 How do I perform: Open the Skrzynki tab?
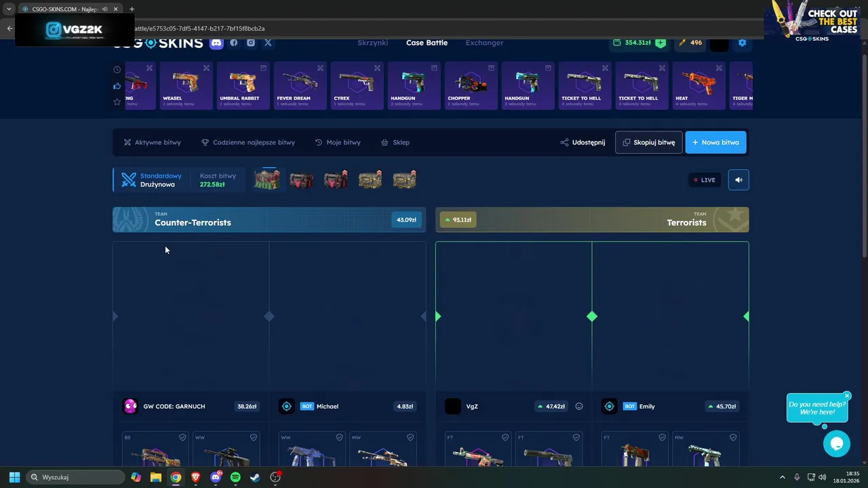[x=373, y=43]
